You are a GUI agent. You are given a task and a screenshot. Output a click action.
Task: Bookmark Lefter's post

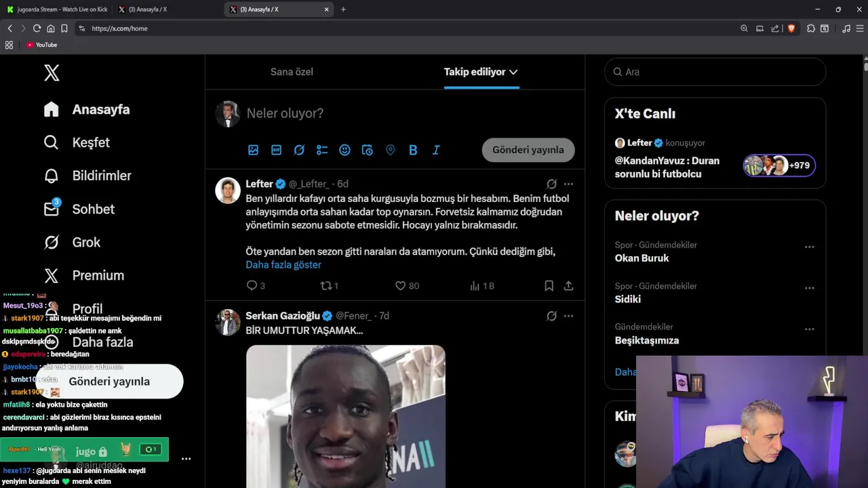click(549, 286)
